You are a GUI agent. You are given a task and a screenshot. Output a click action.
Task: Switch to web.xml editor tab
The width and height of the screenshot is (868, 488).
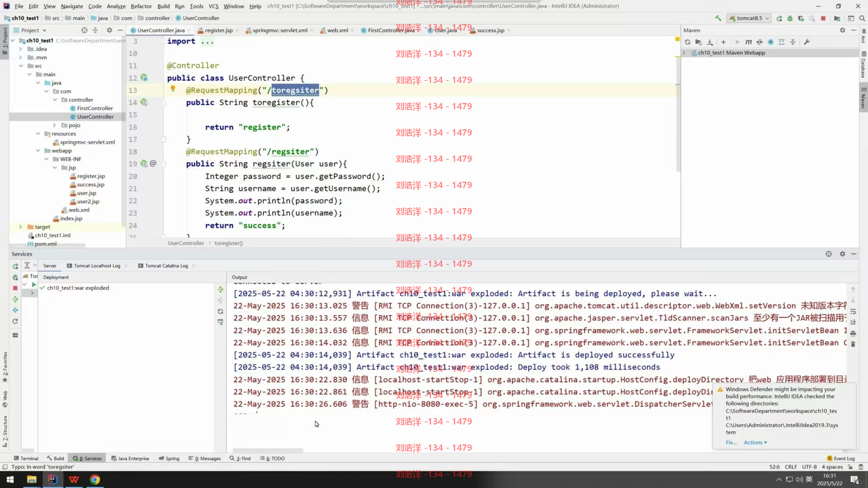(x=337, y=30)
